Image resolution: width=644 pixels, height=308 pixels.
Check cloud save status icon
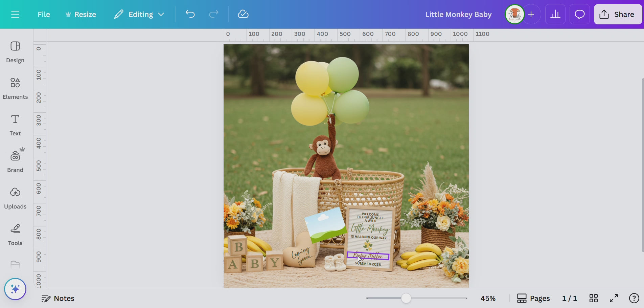point(243,14)
